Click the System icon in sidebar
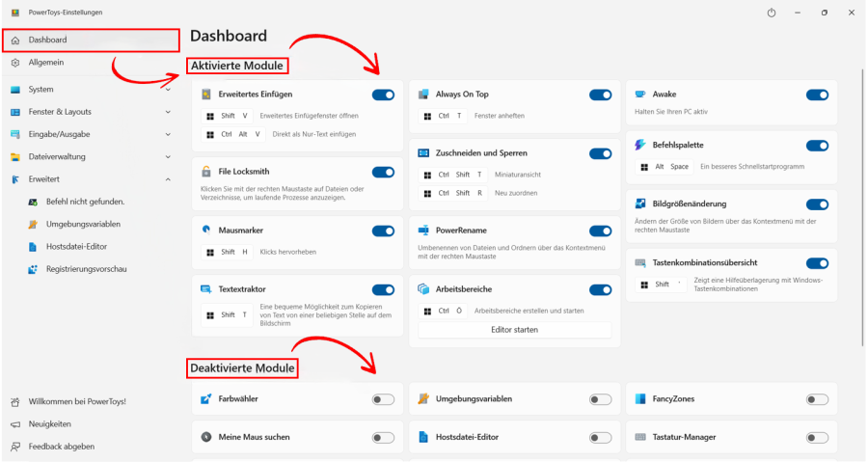This screenshot has height=462, width=868. pyautogui.click(x=15, y=89)
